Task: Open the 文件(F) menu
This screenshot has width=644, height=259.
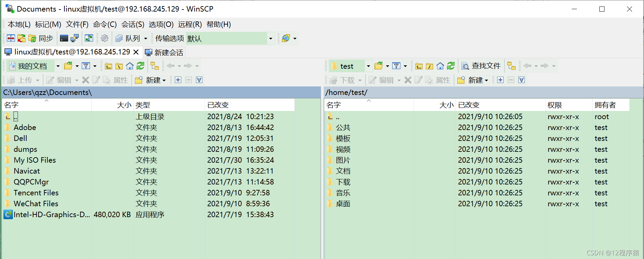Action: [77, 25]
